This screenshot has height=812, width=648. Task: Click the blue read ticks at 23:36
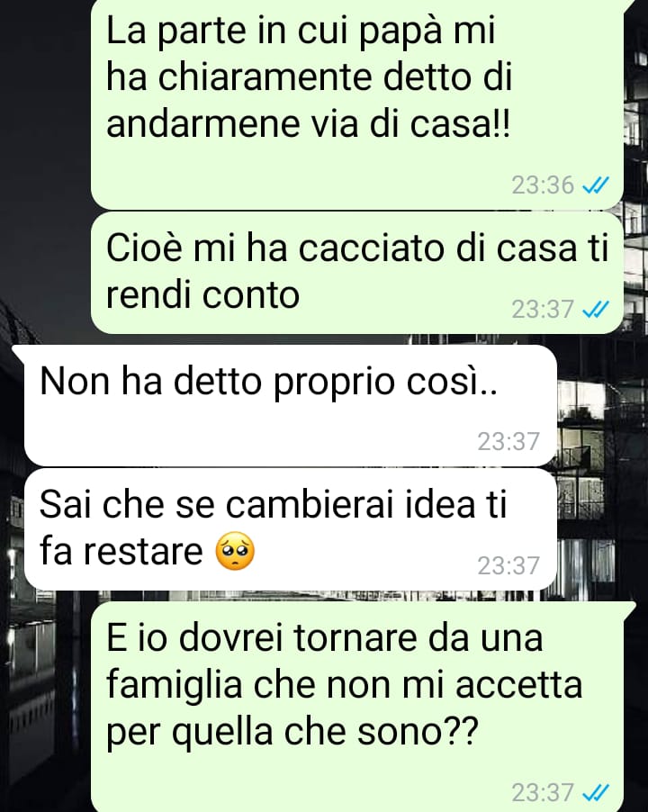596,185
